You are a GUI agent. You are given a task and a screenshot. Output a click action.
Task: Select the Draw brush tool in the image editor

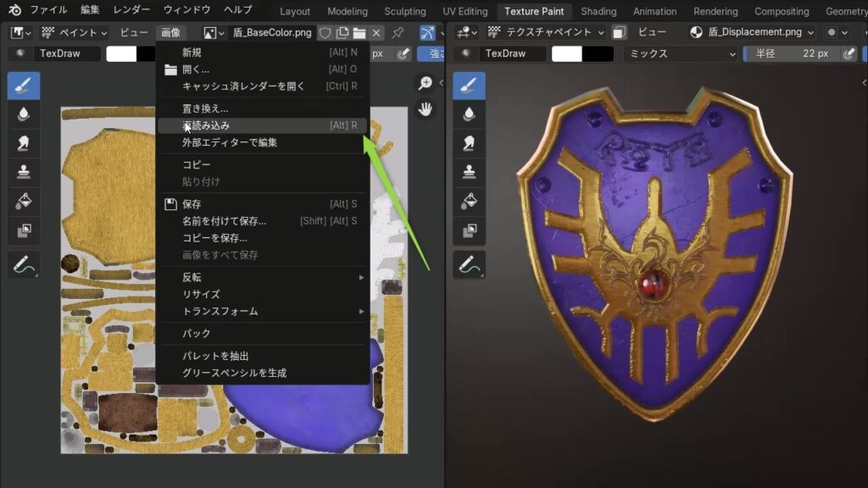(x=23, y=86)
